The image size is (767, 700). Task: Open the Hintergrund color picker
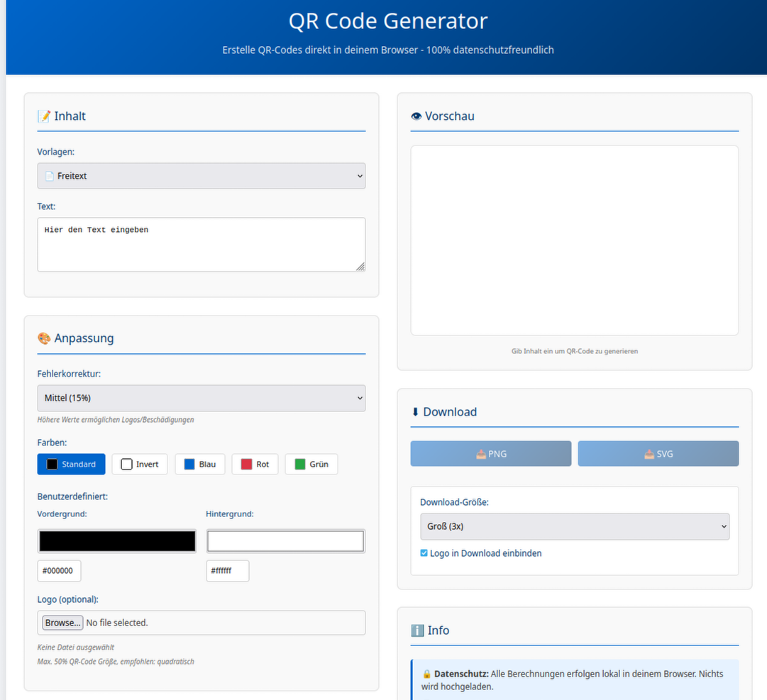pyautogui.click(x=285, y=541)
